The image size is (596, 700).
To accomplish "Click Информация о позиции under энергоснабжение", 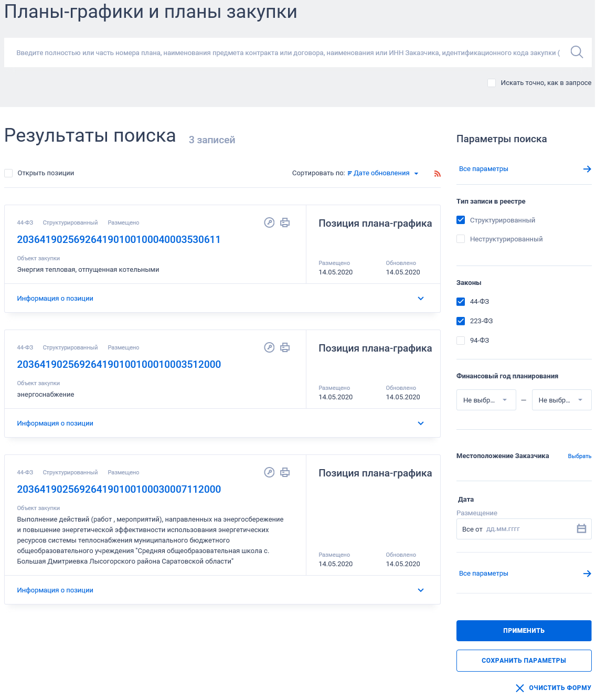I will click(x=55, y=423).
